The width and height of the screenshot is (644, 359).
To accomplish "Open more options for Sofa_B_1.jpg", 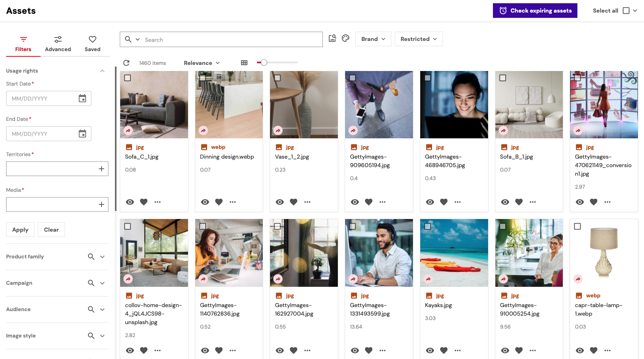I will click(533, 202).
